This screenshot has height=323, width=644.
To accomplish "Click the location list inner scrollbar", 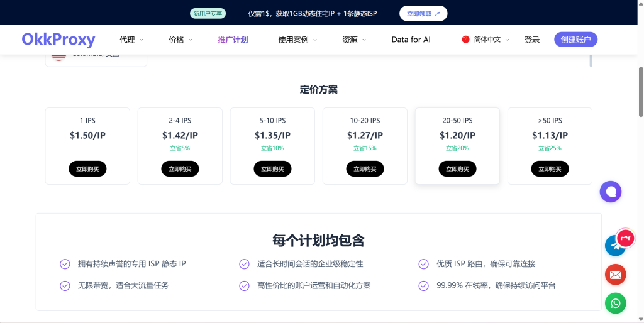I will (x=591, y=60).
